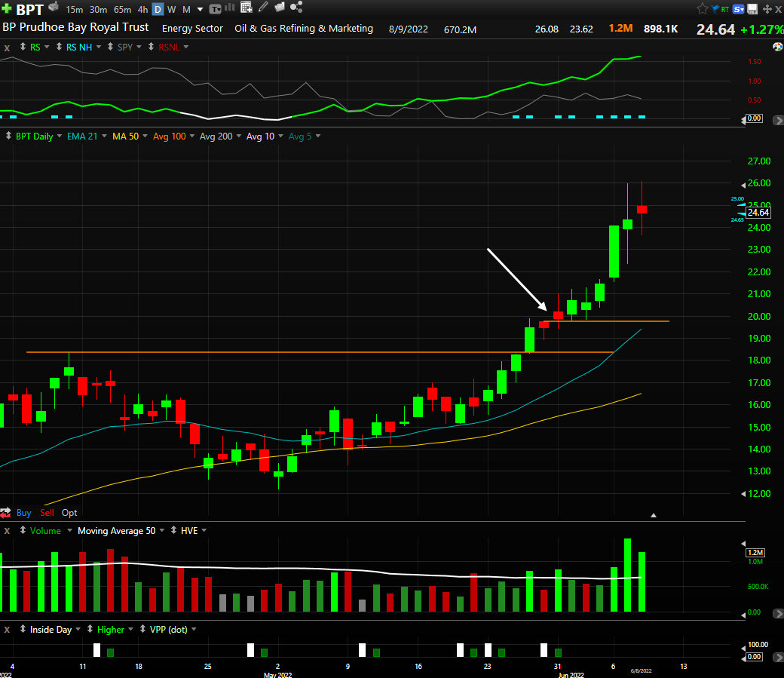Open Avg 100 settings dropdown
Image resolution: width=784 pixels, height=678 pixels.
(x=192, y=136)
